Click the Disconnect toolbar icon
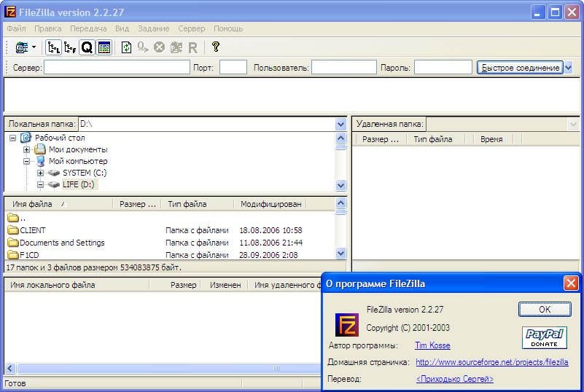 coord(176,47)
